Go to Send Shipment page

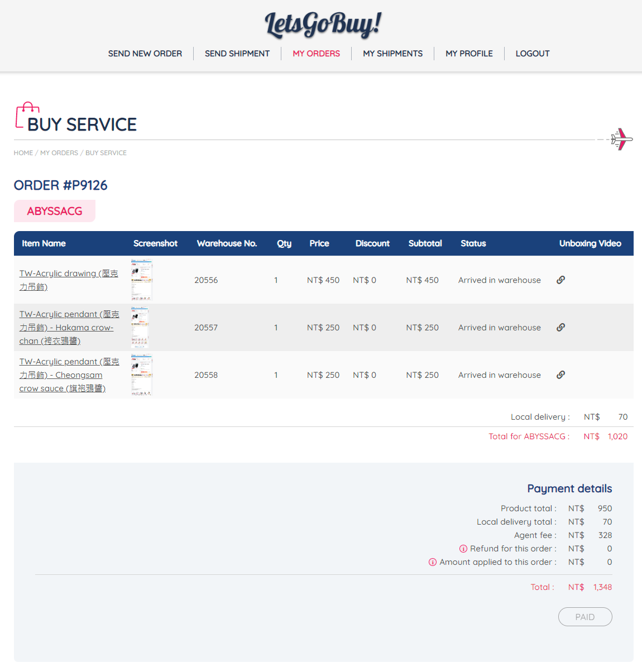pos(237,54)
